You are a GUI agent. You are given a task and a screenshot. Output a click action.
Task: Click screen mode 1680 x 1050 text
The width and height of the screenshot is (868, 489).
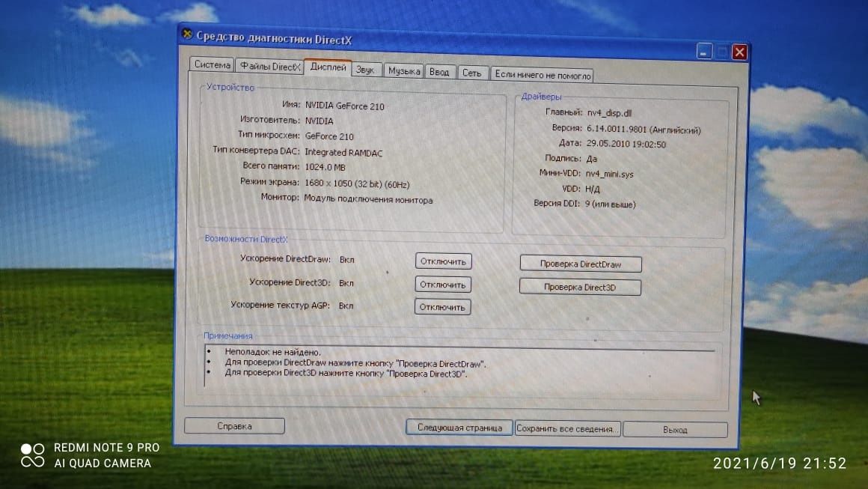(357, 184)
